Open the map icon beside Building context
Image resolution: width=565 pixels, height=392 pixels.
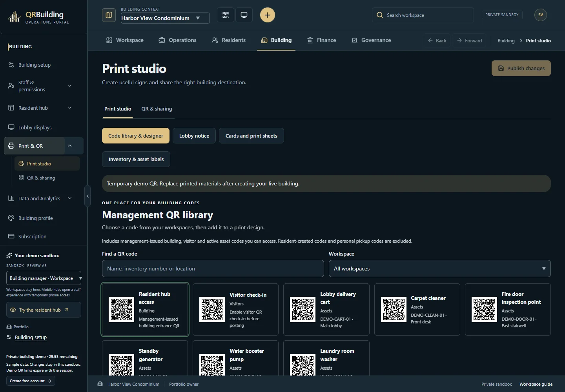109,15
